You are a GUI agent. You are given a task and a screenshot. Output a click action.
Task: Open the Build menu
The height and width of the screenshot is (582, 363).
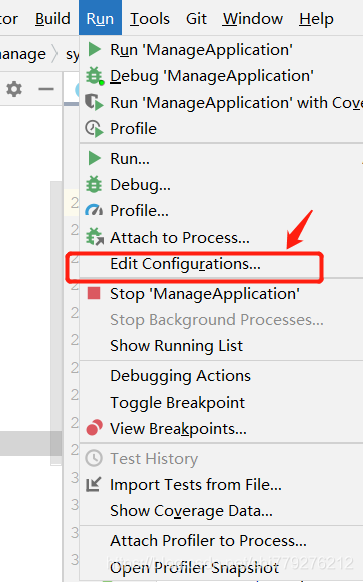[53, 19]
